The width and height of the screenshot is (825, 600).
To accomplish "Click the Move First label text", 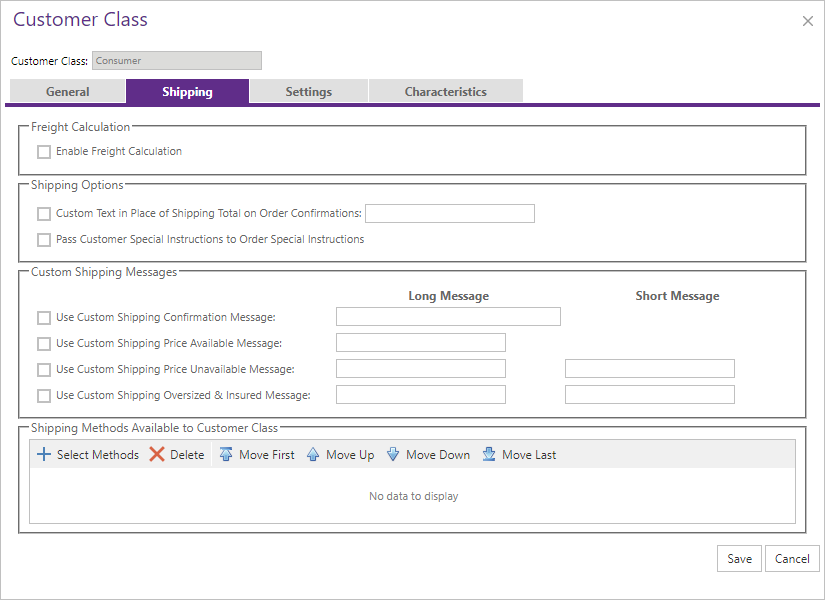I will point(267,455).
